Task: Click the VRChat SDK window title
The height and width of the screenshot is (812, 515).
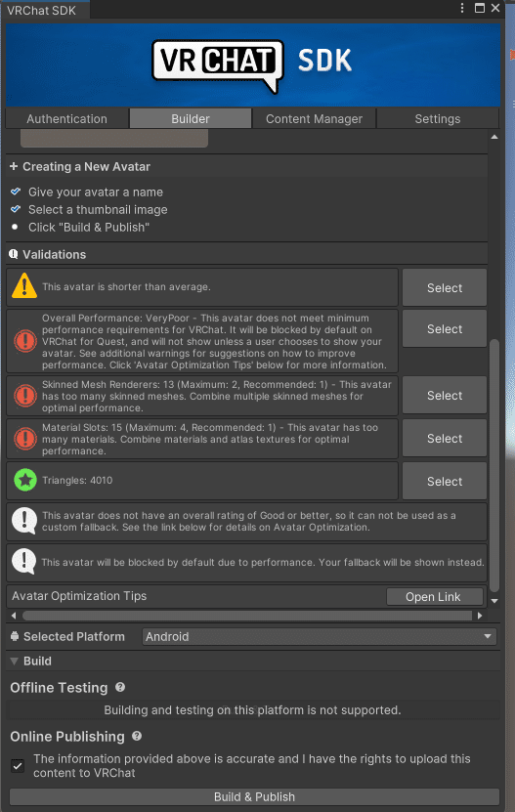Action: 41,10
